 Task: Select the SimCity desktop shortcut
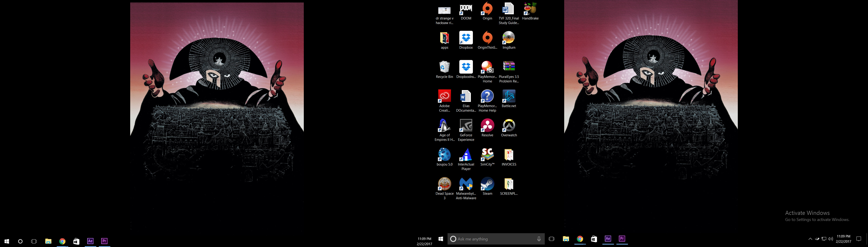coord(487,157)
